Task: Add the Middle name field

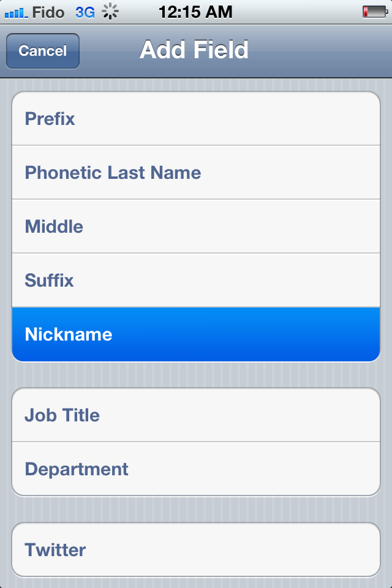Action: [196, 227]
